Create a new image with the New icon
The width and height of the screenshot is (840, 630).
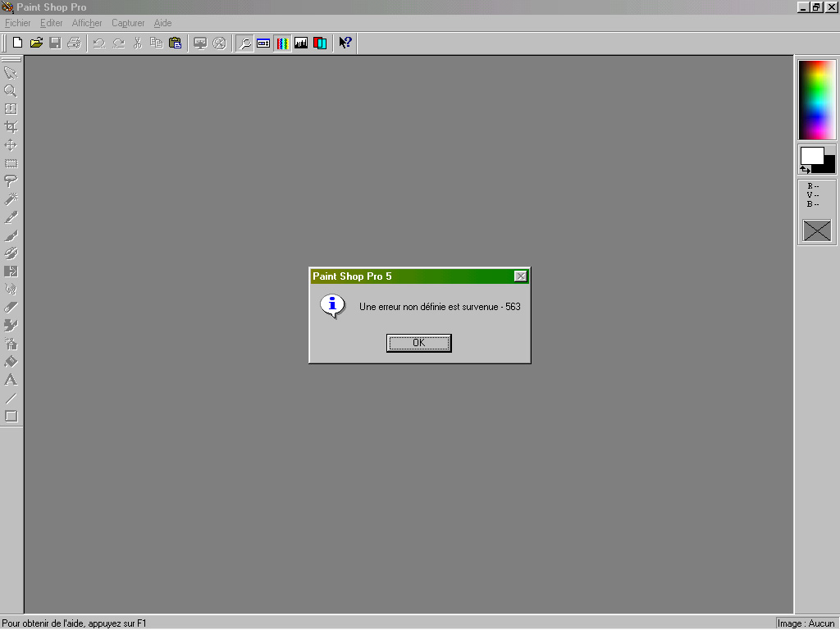click(x=17, y=43)
